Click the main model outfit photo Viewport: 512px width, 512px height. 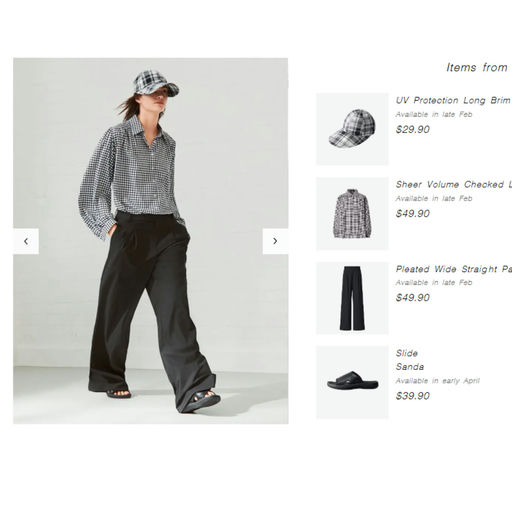click(151, 241)
